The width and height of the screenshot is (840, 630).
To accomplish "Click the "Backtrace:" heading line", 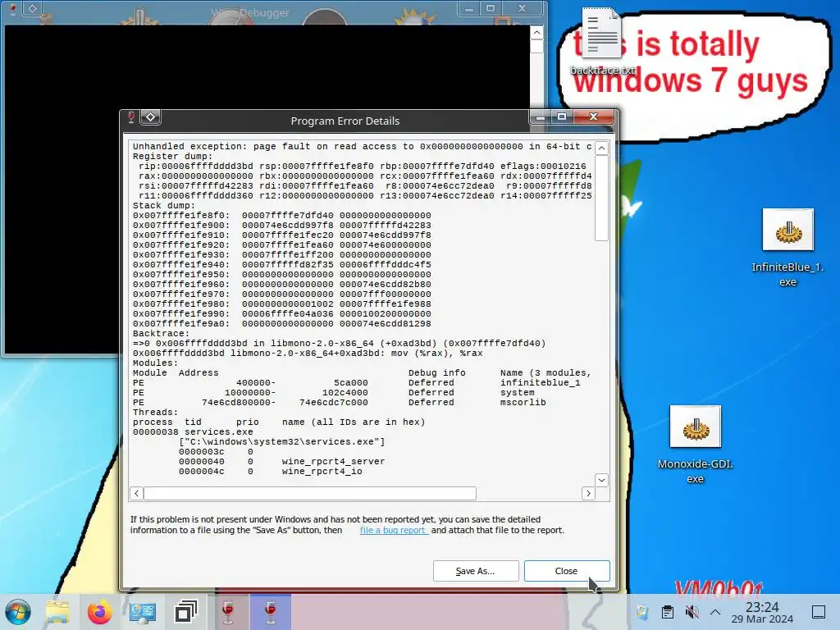I will coord(161,334).
